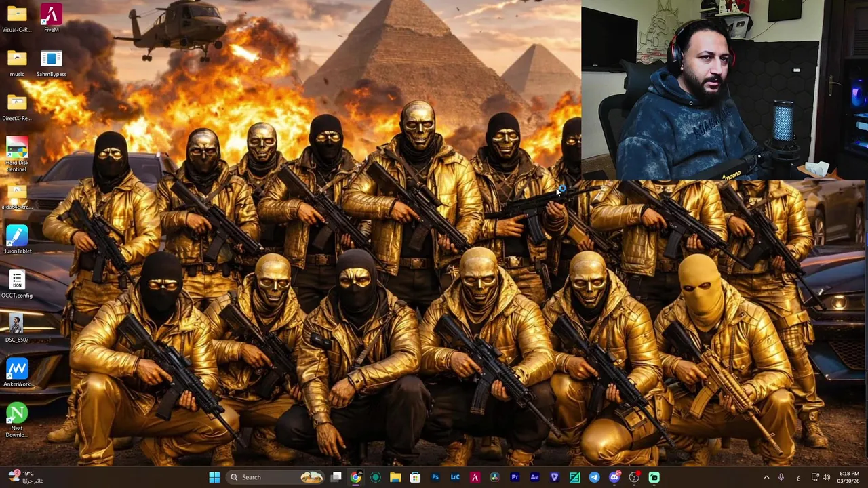Launch Photoshop from the taskbar
The image size is (868, 488).
[435, 477]
